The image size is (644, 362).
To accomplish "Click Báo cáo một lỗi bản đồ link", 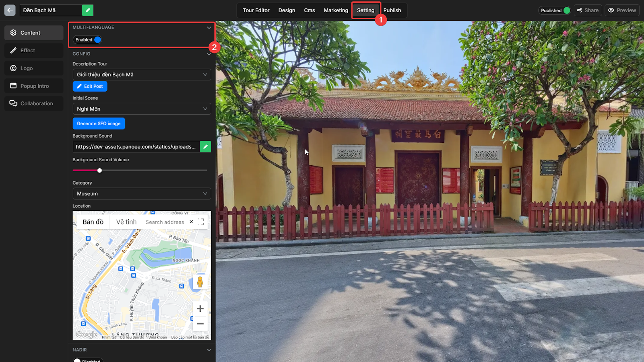I will click(x=190, y=337).
